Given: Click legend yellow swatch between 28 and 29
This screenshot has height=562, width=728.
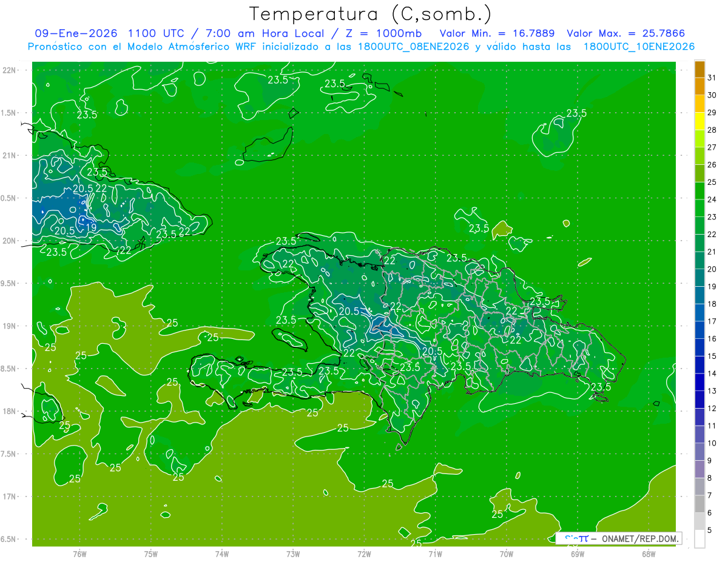Looking at the screenshot, I should [x=699, y=121].
